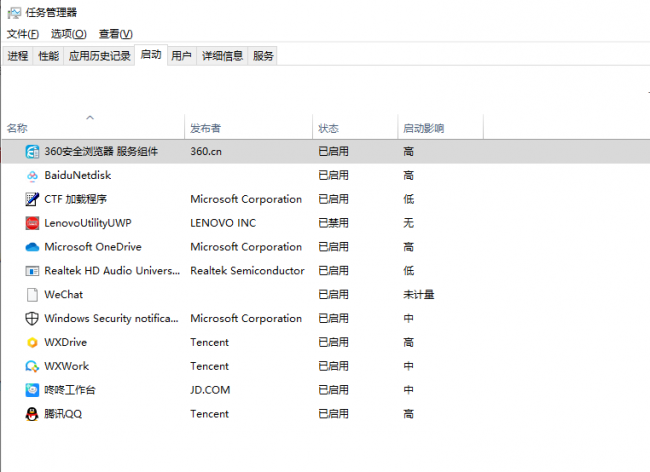Select the Realtek HD Audio Univers... entry

112,271
